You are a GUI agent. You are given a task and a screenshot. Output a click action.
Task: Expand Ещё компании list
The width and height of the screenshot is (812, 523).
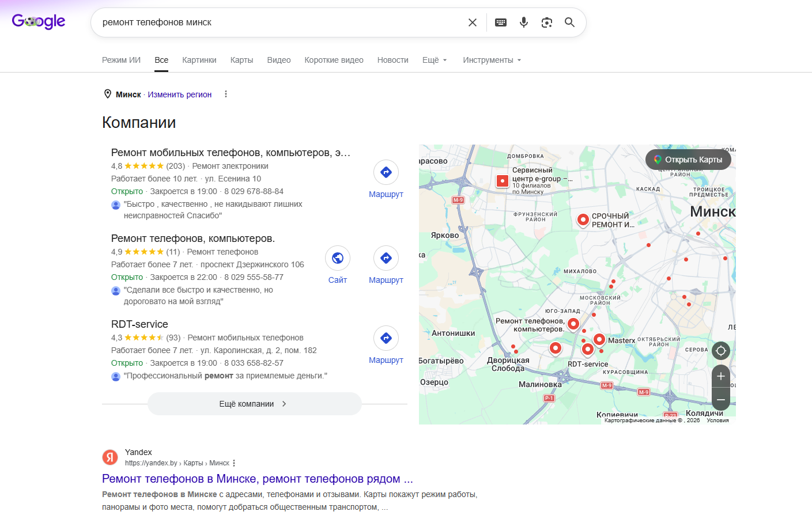pyautogui.click(x=254, y=404)
